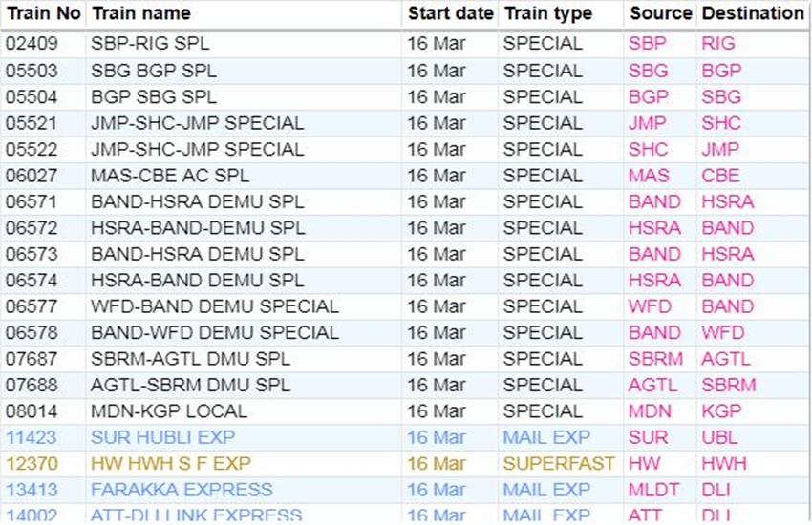Select the Train type column header
Image resolution: width=812 pixels, height=525 pixels.
[x=548, y=13]
